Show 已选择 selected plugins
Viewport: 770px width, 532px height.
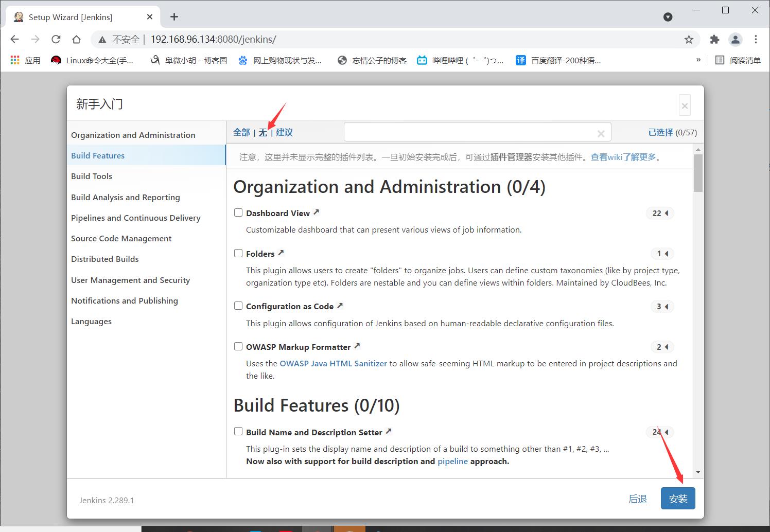pyautogui.click(x=660, y=132)
